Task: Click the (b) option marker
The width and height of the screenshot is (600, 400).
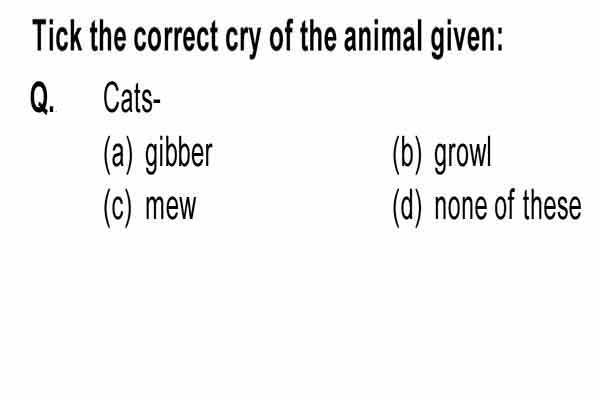Action: (x=408, y=155)
